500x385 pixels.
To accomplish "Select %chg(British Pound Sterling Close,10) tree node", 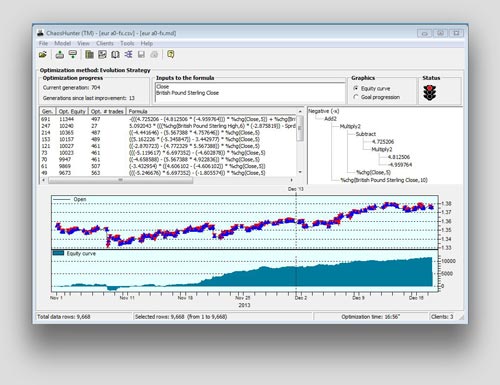I will (384, 180).
